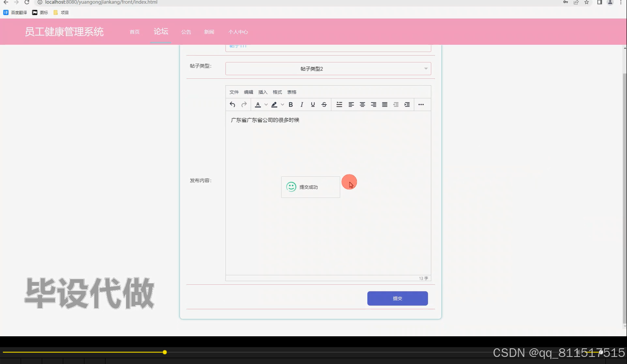Toggle underline formatting in the editor

pyautogui.click(x=313, y=104)
